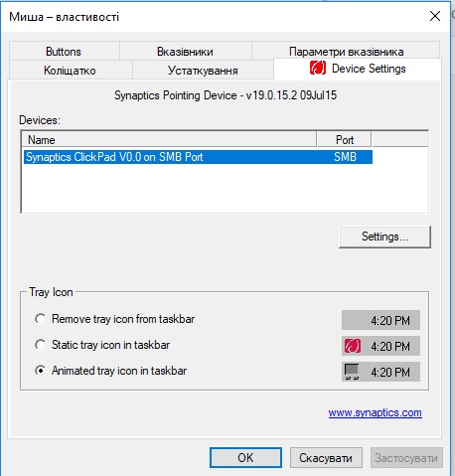This screenshot has height=476, width=455.
Task: Visit the www.synaptics.com link
Action: pyautogui.click(x=376, y=412)
